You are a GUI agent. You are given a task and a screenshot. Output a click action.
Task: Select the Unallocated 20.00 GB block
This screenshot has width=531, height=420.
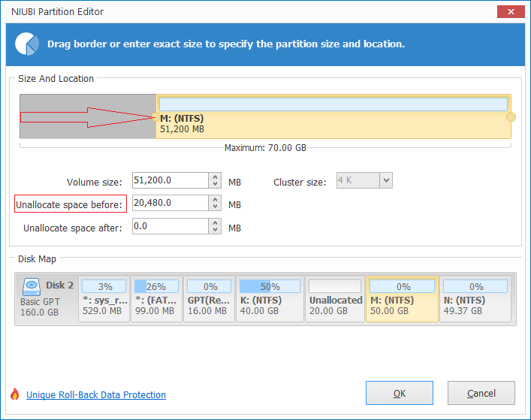tap(335, 299)
